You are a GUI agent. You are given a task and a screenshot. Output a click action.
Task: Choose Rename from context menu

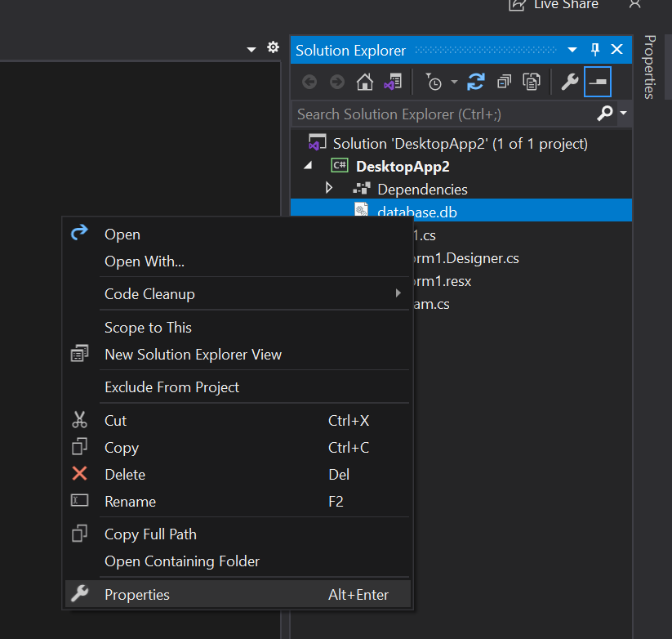click(x=238, y=502)
